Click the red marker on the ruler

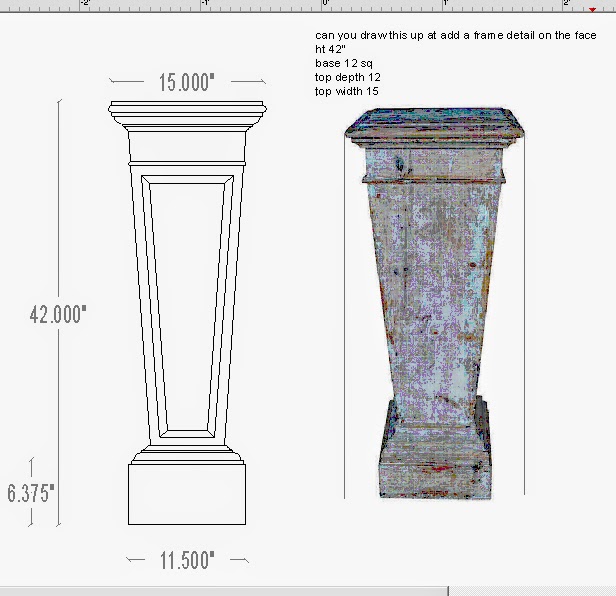pyautogui.click(x=592, y=10)
